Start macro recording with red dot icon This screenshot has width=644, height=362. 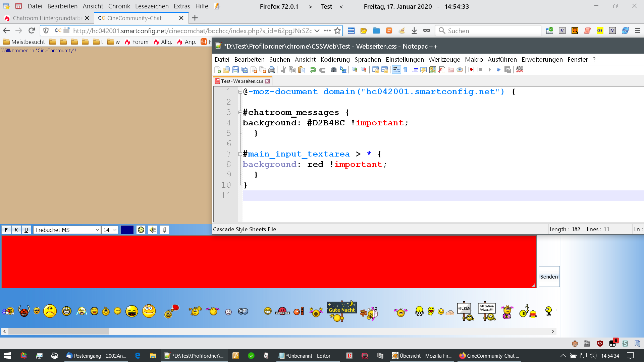point(471,70)
